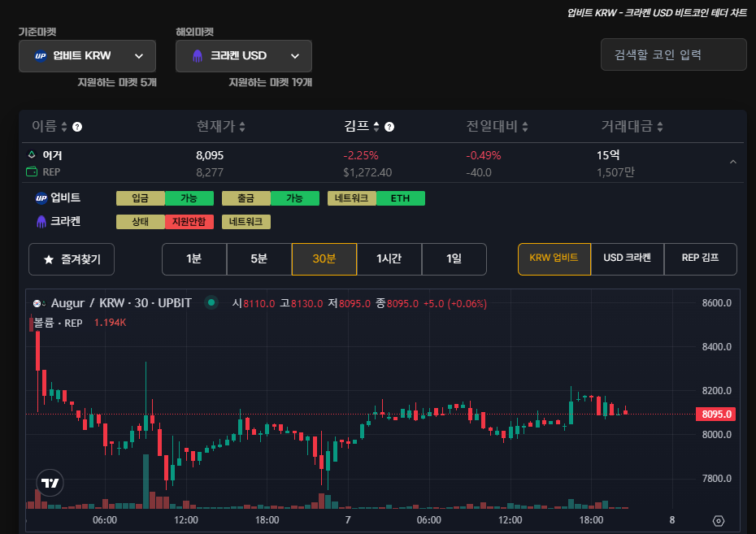Open the 업비트 KRW base market dropdown
756x534 pixels.
coord(87,56)
